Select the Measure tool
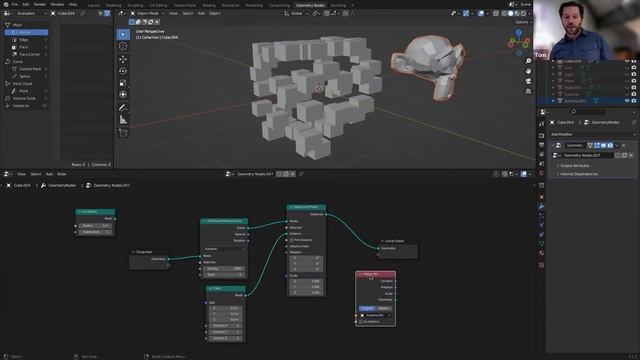The height and width of the screenshot is (360, 640). pyautogui.click(x=123, y=120)
